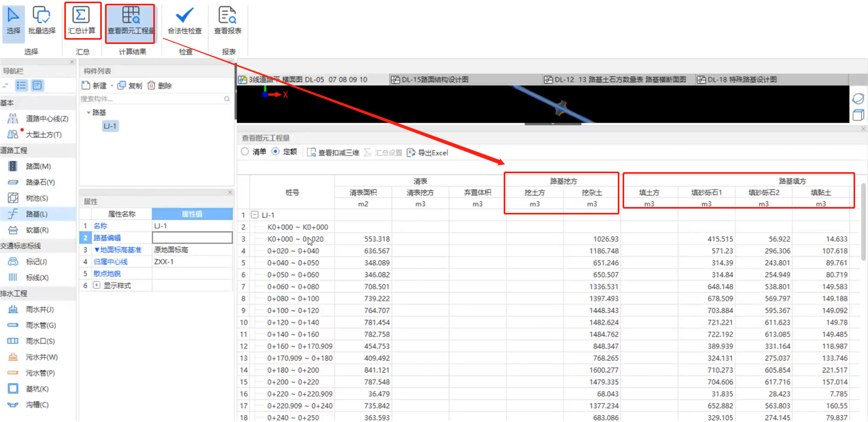Click 新建 new component button
The height and width of the screenshot is (422, 868).
(94, 85)
